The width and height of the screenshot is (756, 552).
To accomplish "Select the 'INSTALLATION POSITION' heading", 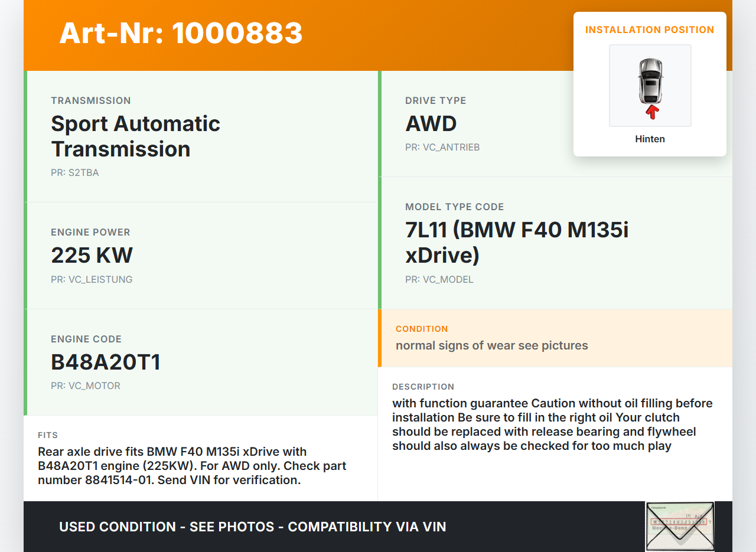I will point(650,30).
